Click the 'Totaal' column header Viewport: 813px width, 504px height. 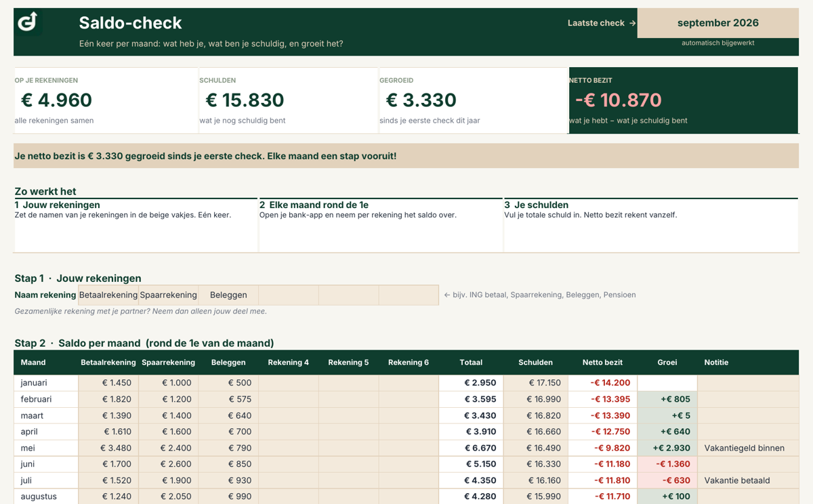[x=471, y=362]
